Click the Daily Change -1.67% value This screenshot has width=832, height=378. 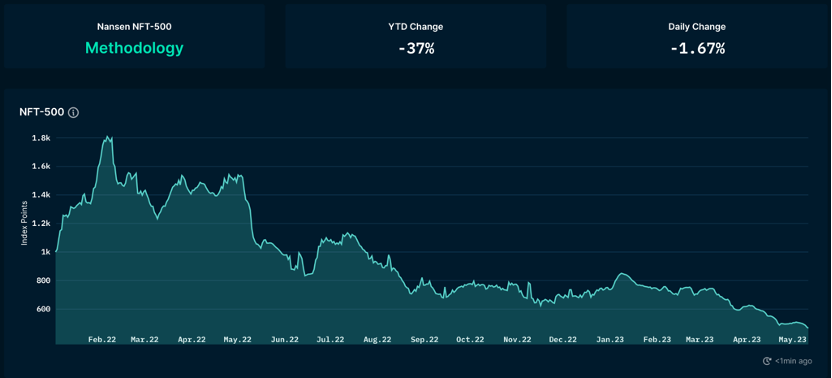coord(697,49)
